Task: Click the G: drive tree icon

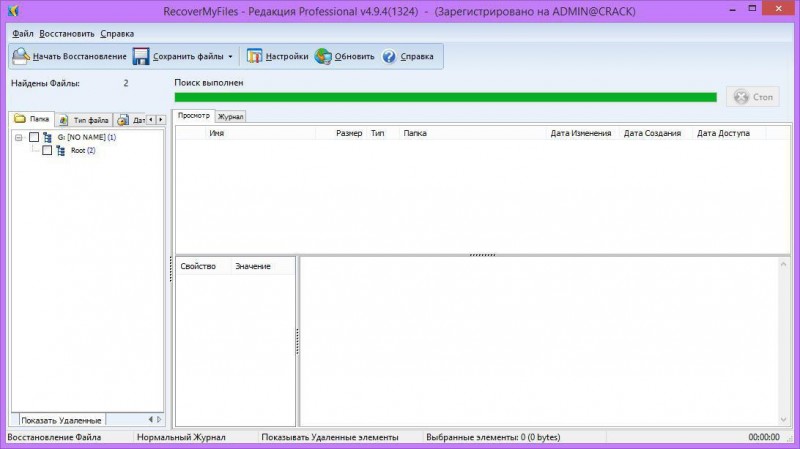Action: click(47, 137)
